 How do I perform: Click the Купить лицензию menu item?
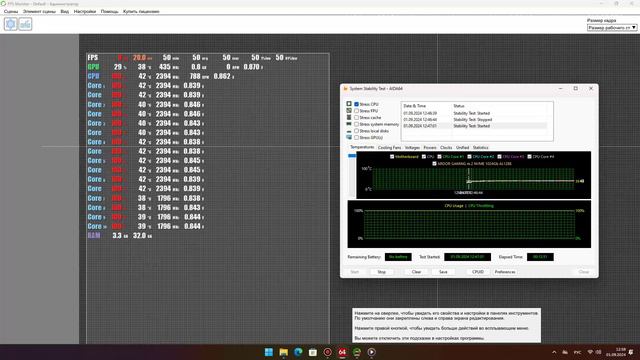point(141,11)
